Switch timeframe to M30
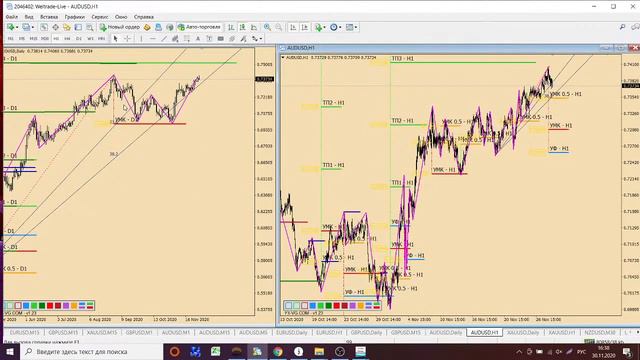Viewport: 640px width, 360px height. [x=44, y=38]
